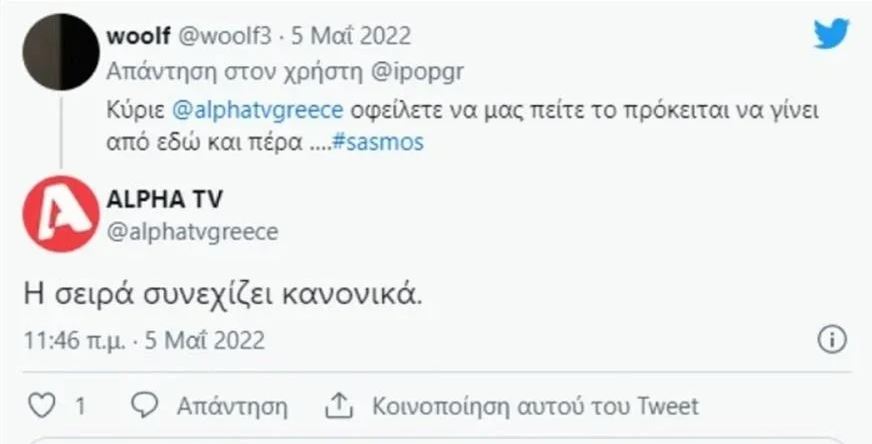Click Κοινοποίηση αυτού του Tweet

(x=535, y=406)
